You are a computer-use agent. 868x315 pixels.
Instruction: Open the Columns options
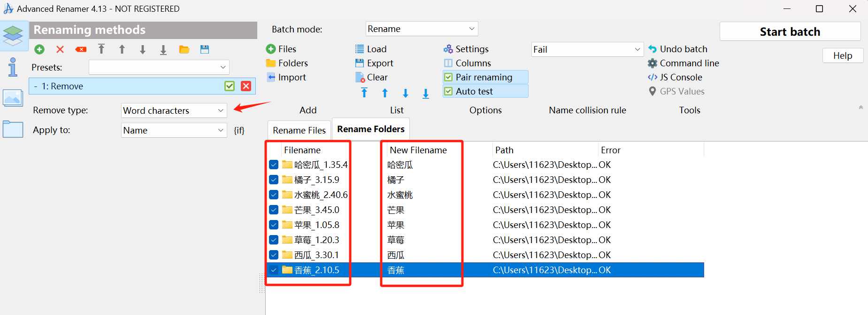[x=468, y=63]
